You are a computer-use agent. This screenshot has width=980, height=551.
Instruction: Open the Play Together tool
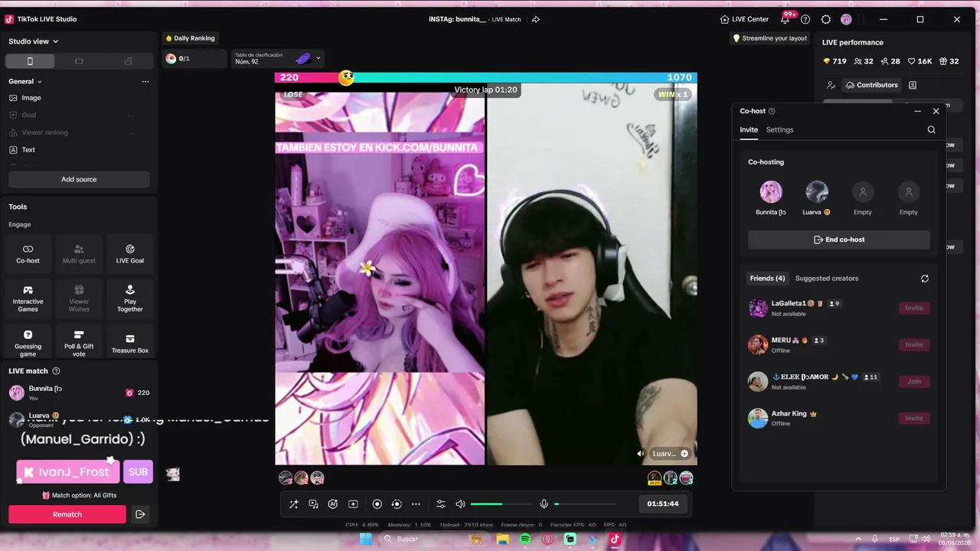tap(130, 298)
